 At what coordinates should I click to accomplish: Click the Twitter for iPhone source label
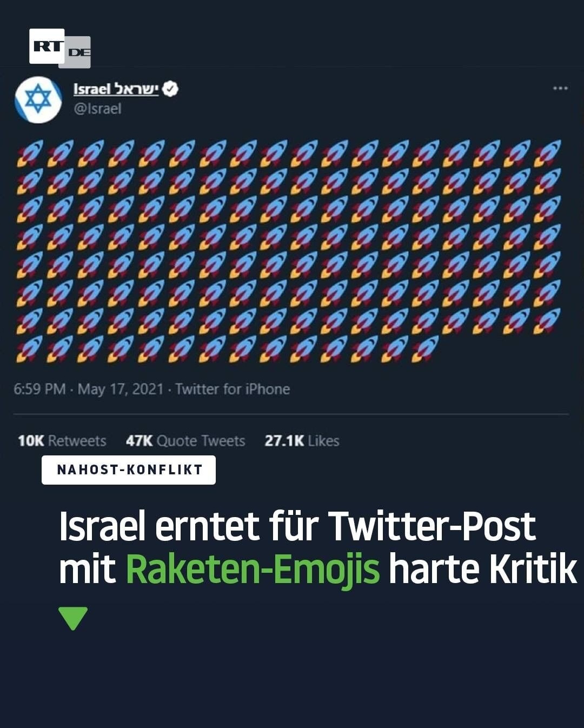tap(233, 389)
